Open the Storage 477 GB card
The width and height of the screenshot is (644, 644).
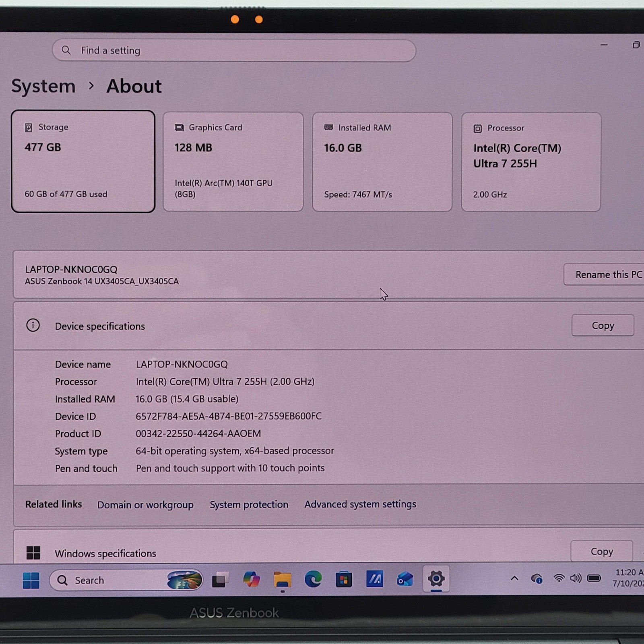tap(83, 161)
